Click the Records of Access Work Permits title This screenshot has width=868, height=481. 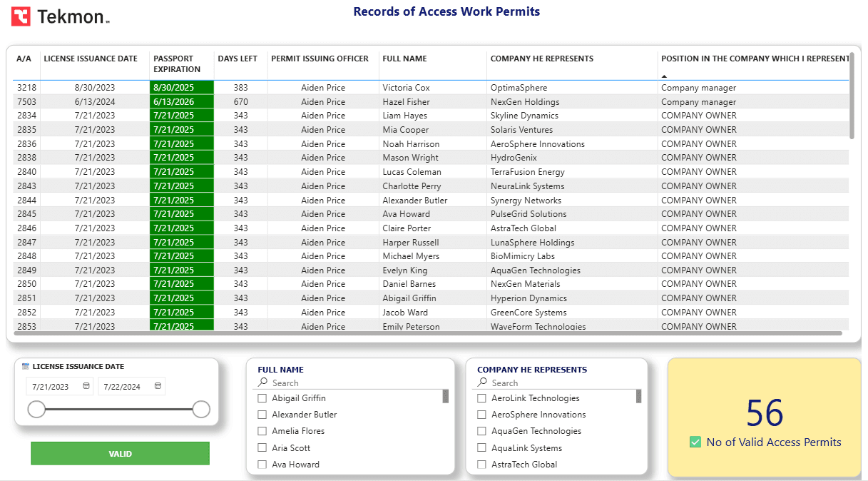click(446, 11)
